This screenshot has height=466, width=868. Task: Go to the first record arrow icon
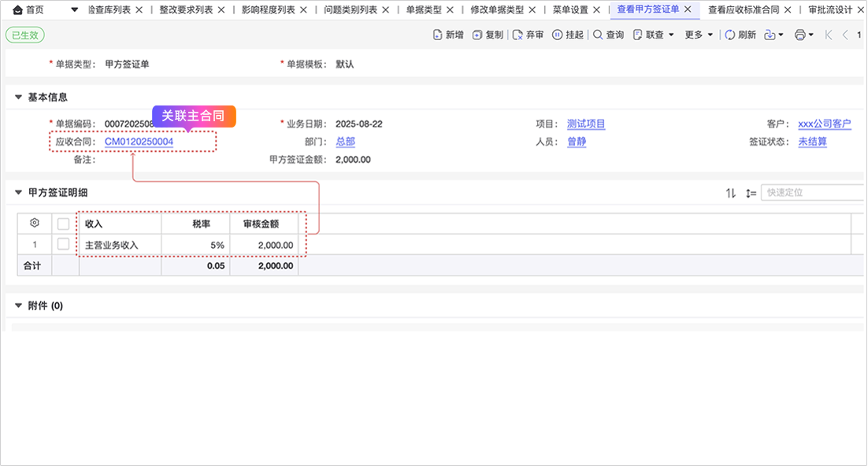pos(829,35)
